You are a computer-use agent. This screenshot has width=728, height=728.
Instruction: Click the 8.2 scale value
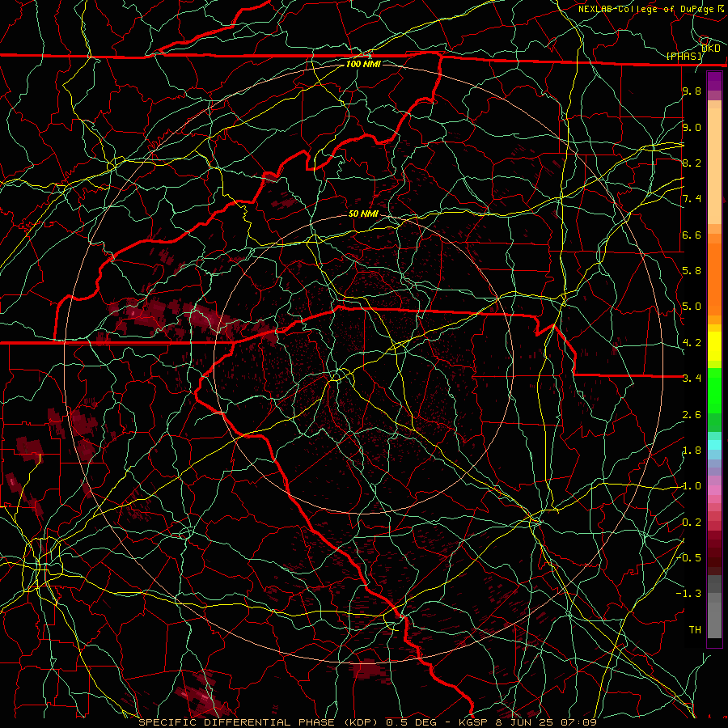click(692, 163)
